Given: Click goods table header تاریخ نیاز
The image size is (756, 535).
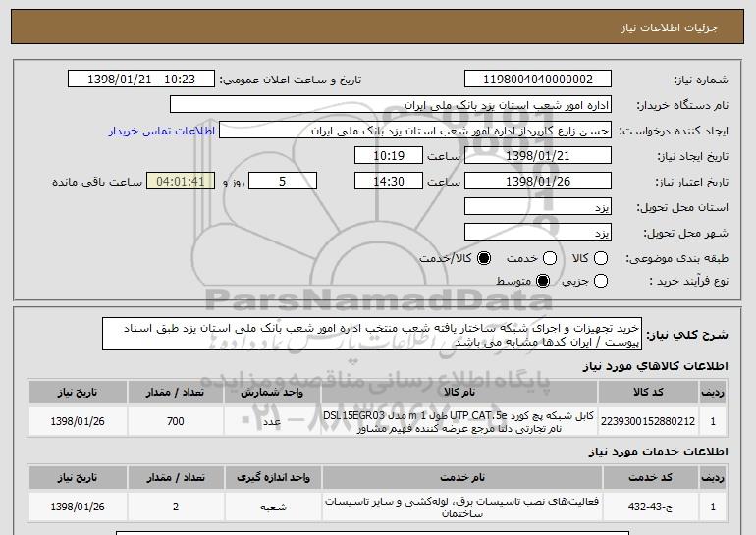Looking at the screenshot, I should point(78,393).
